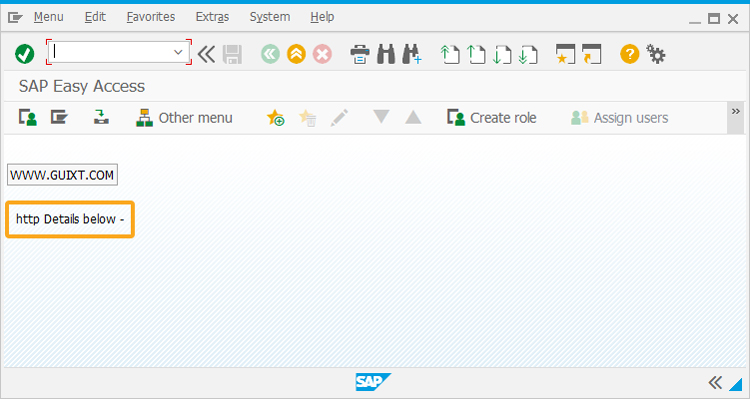Image resolution: width=750 pixels, height=399 pixels.
Task: Open the Favorites menu
Action: pyautogui.click(x=151, y=17)
